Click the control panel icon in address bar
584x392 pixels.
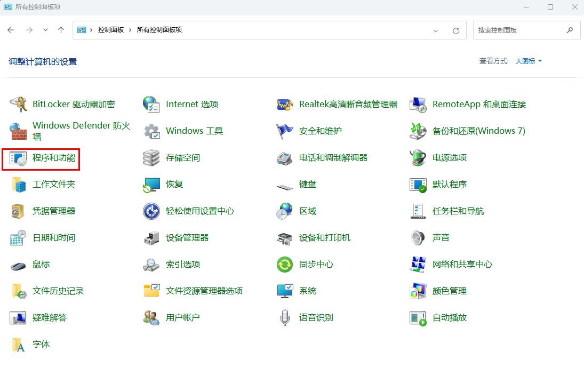[x=82, y=30]
